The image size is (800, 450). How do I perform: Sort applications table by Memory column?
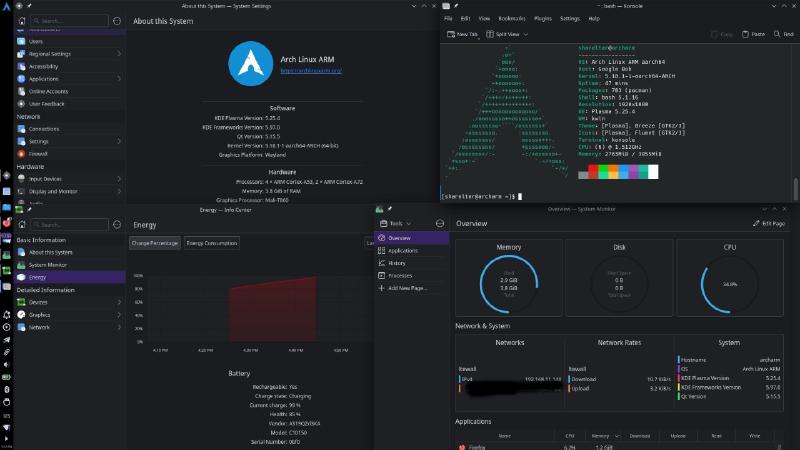[x=605, y=436]
